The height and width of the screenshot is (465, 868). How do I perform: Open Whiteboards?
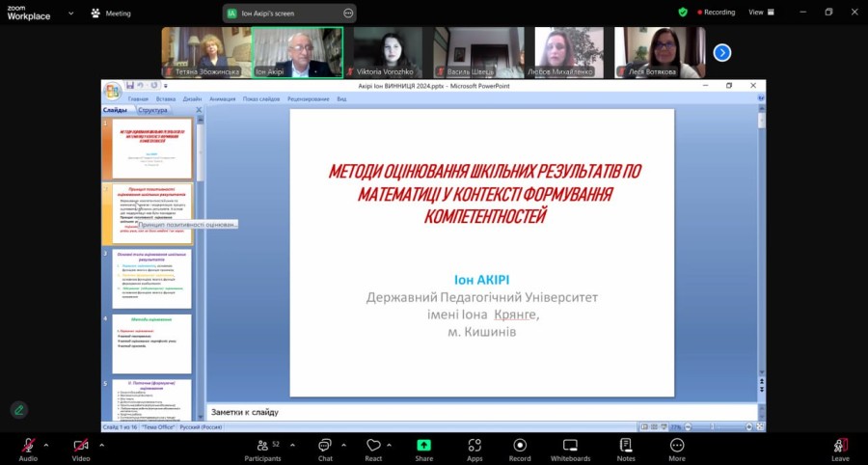570,450
